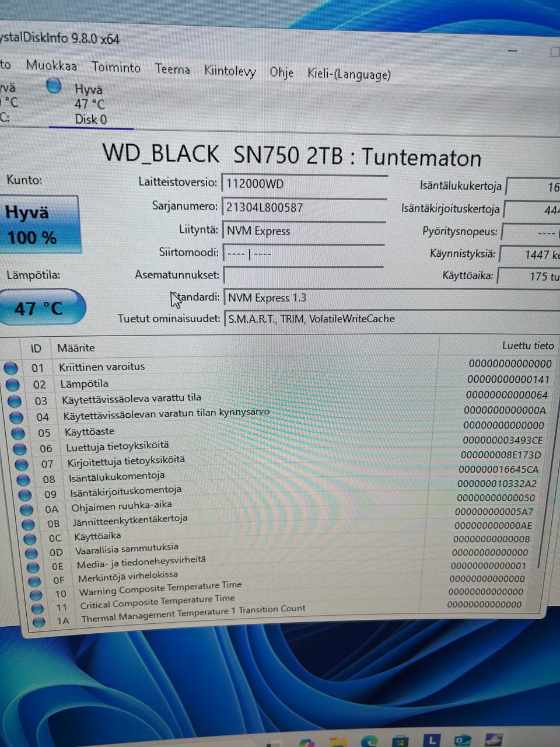The image size is (560, 747).
Task: Open the Teema menu
Action: coord(173,69)
